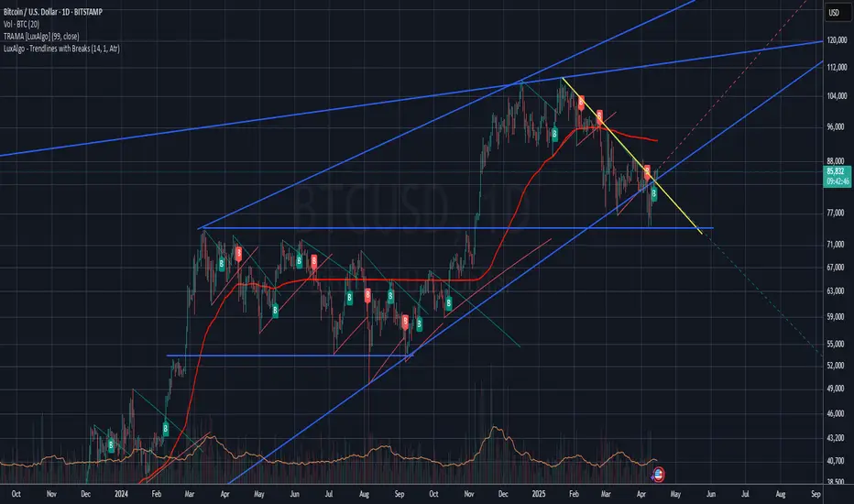
Task: Click the green B marker in January 2025
Action: tap(554, 134)
